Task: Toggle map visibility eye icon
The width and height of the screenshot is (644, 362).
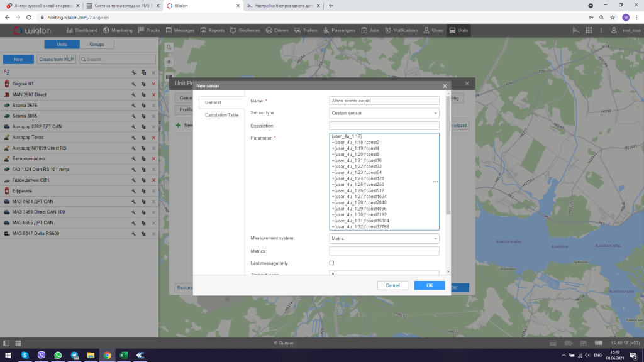Action: click(x=169, y=62)
